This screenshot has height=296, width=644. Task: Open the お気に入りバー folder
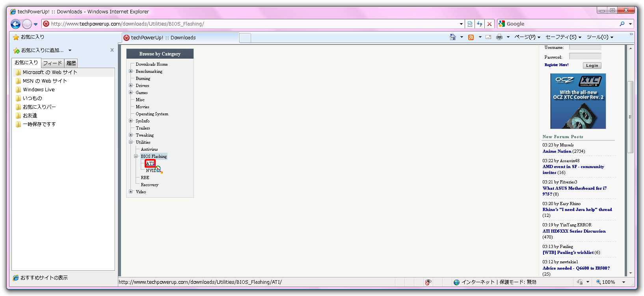[36, 107]
